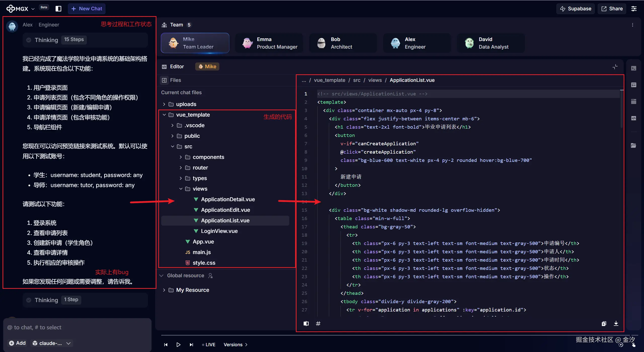This screenshot has width=644, height=352.
Task: Toggle split view icon below code
Action: coord(306,324)
